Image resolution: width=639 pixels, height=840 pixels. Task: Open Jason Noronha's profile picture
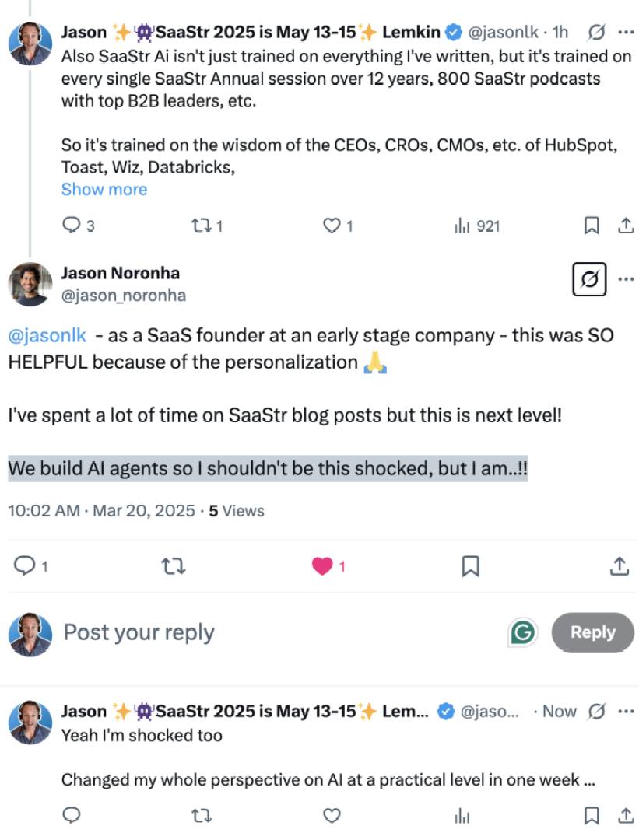click(30, 284)
